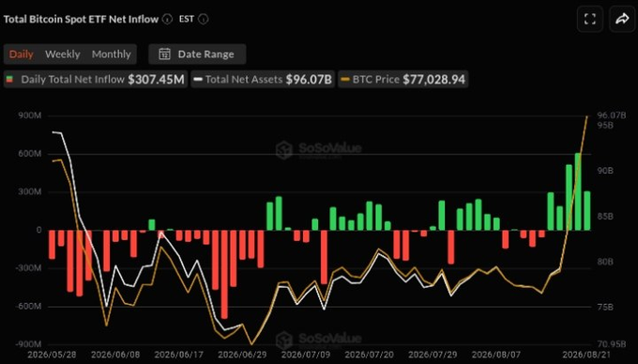Click the orange BTC Price legend swatch

pyautogui.click(x=345, y=80)
